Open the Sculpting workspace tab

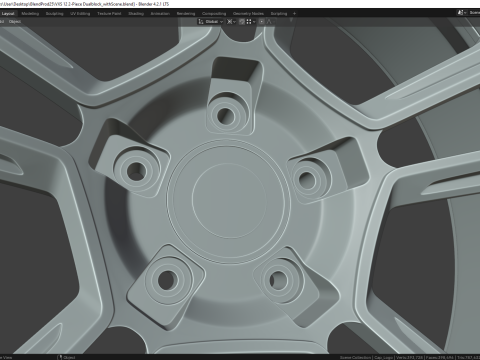point(54,14)
